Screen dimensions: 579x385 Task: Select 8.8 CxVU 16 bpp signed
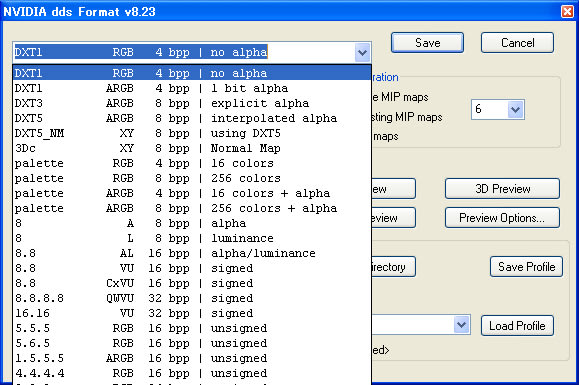point(192,283)
